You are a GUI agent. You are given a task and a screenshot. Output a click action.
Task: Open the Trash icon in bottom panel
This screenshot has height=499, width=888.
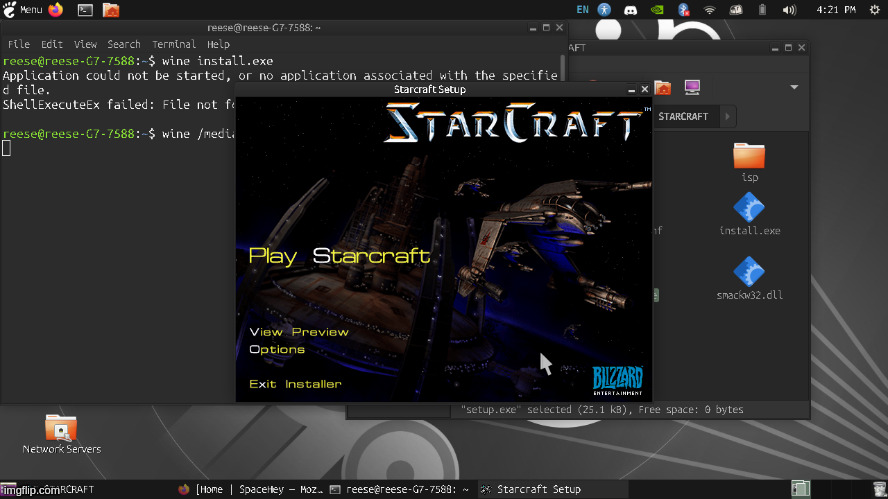878,489
